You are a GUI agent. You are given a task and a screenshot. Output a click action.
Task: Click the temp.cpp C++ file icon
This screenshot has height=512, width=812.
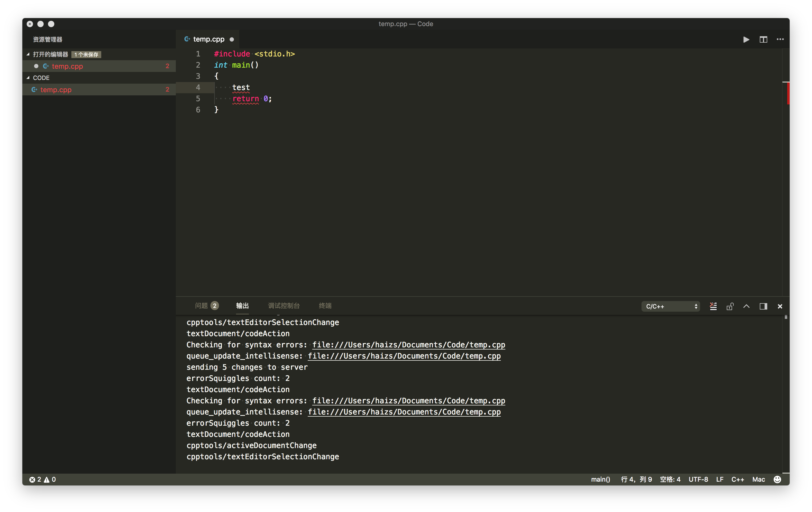34,90
